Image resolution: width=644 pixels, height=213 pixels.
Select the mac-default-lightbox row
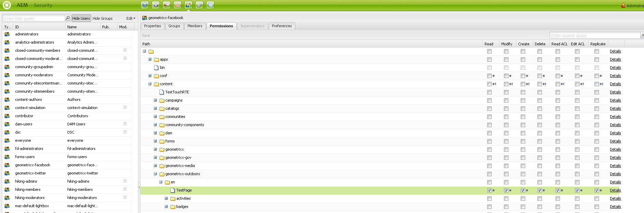tap(67, 206)
